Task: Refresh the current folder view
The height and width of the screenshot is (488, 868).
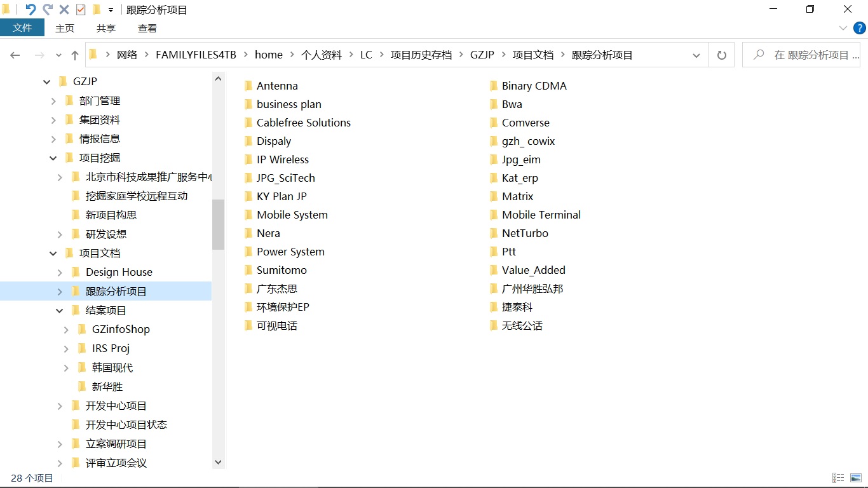Action: tap(721, 55)
